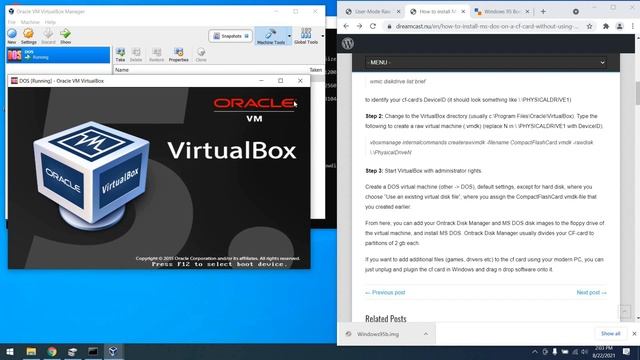Screen dimensions: 640x360
Task: Close the downloads bar
Action: click(x=634, y=333)
